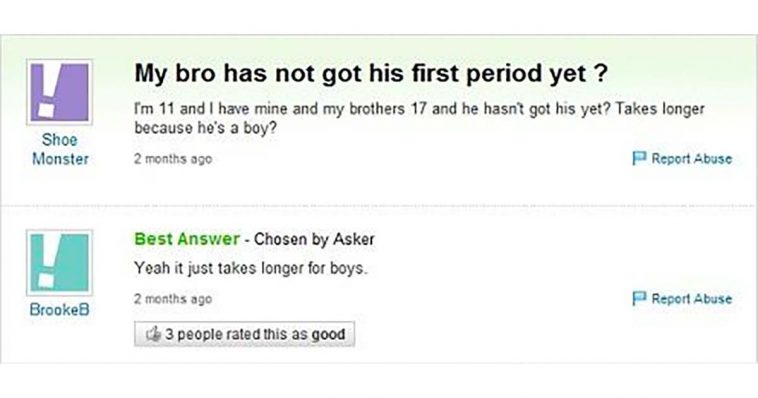This screenshot has width=758, height=398.
Task: Visit the Shoe Monster username link
Action: [60, 149]
